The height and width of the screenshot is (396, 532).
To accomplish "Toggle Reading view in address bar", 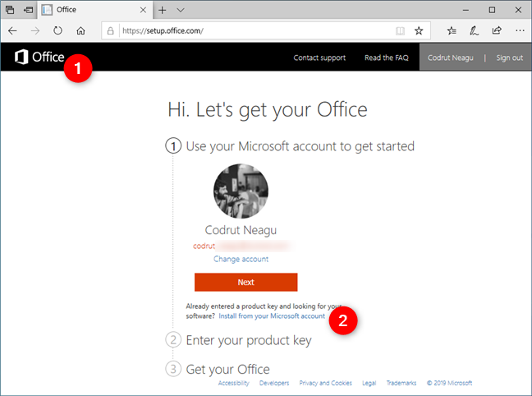I will [x=400, y=30].
